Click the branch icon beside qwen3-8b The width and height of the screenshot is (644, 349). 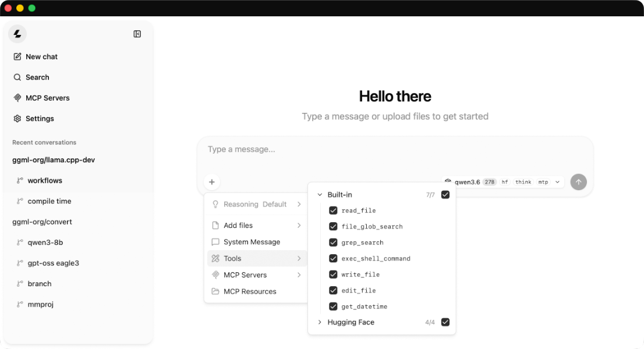tap(20, 243)
